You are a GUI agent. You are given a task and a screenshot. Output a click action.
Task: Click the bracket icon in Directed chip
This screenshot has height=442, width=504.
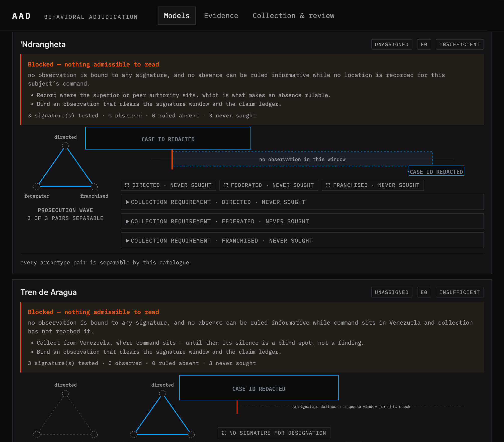[x=127, y=185]
